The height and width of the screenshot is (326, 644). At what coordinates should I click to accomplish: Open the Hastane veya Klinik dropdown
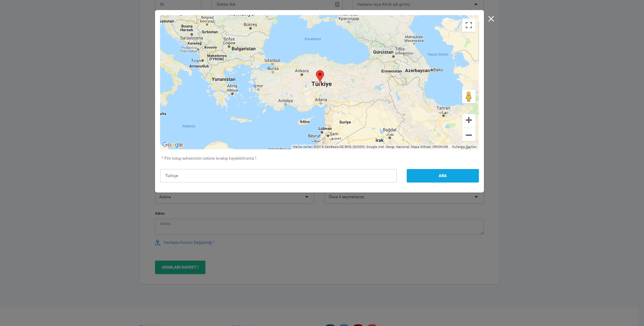click(418, 5)
